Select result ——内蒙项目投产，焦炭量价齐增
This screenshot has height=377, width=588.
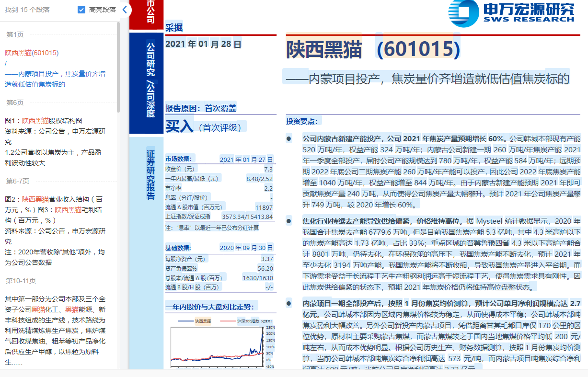pyautogui.click(x=55, y=79)
